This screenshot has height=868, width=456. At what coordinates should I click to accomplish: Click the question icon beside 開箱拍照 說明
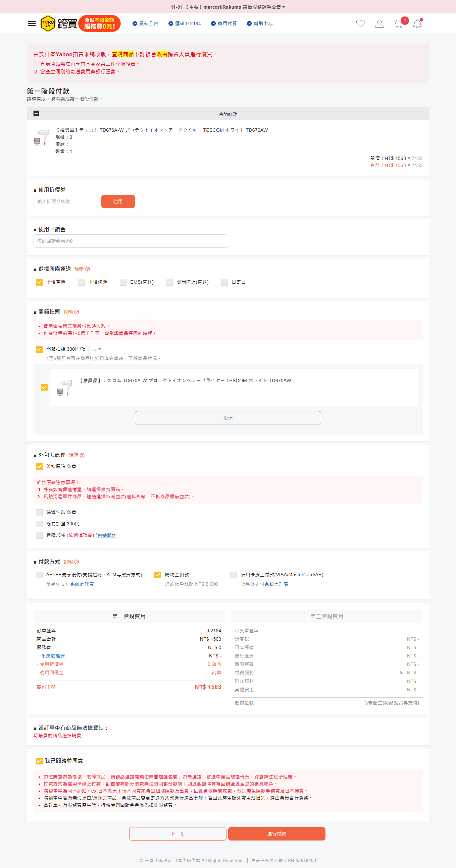[77, 312]
